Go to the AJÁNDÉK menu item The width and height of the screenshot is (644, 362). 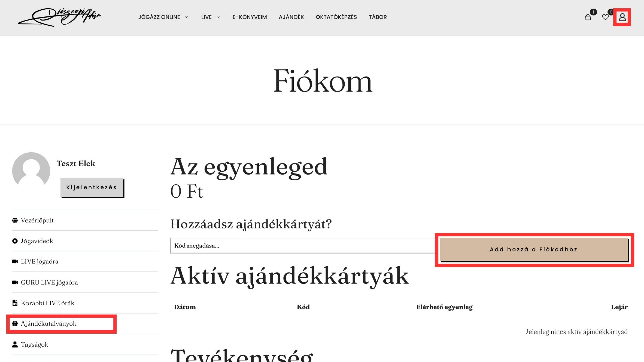[291, 17]
